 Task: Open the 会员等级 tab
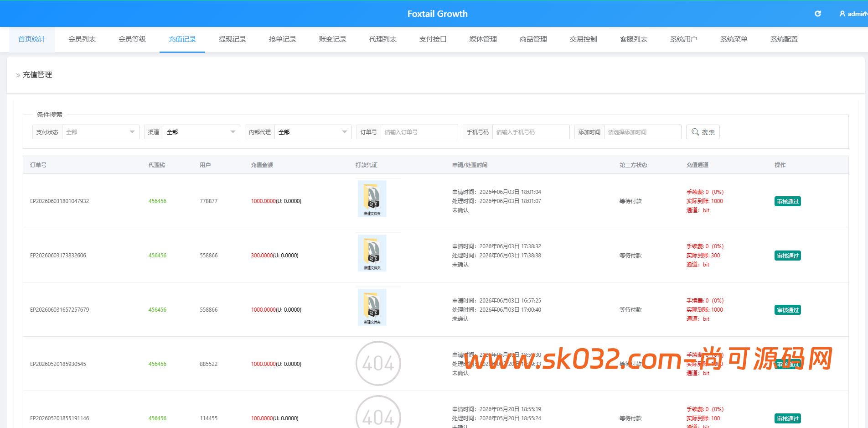pyautogui.click(x=132, y=39)
